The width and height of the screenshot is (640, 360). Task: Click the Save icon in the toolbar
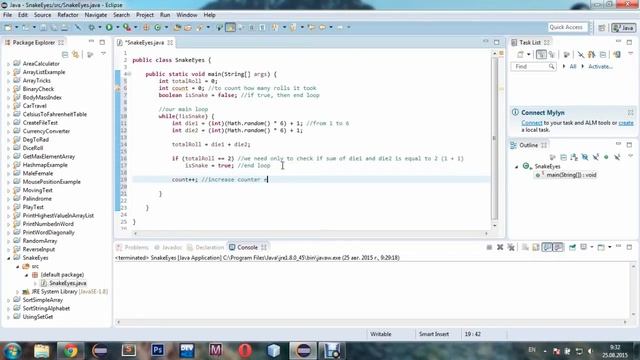click(x=43, y=27)
